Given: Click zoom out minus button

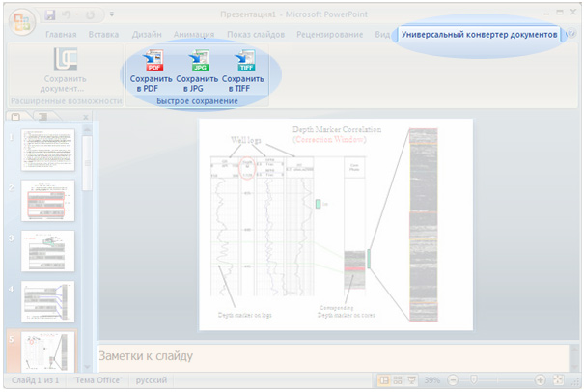Looking at the screenshot, I should click(x=453, y=380).
